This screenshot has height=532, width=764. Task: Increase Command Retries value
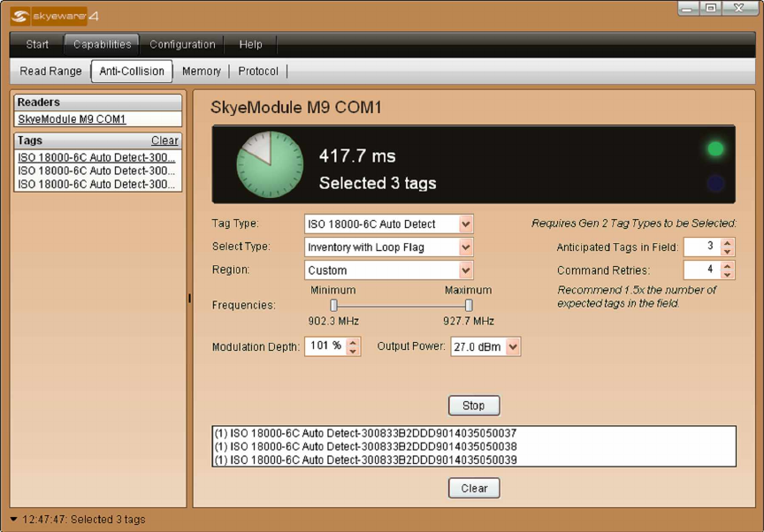[x=728, y=266]
